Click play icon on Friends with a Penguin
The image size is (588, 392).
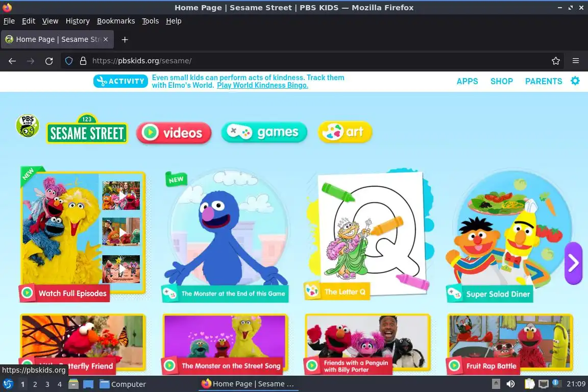(x=312, y=365)
